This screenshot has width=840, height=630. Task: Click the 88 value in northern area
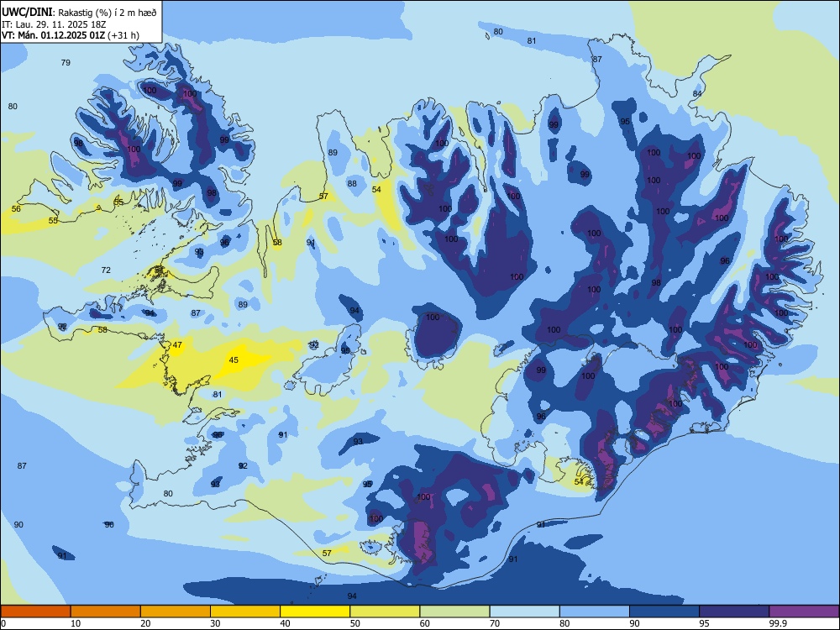click(x=352, y=184)
